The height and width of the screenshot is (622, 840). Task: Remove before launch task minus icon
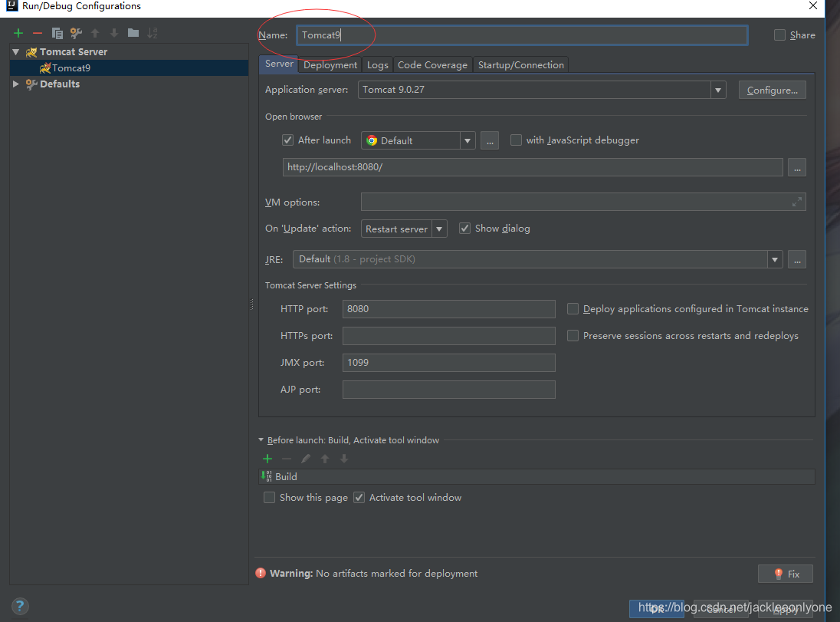click(287, 459)
